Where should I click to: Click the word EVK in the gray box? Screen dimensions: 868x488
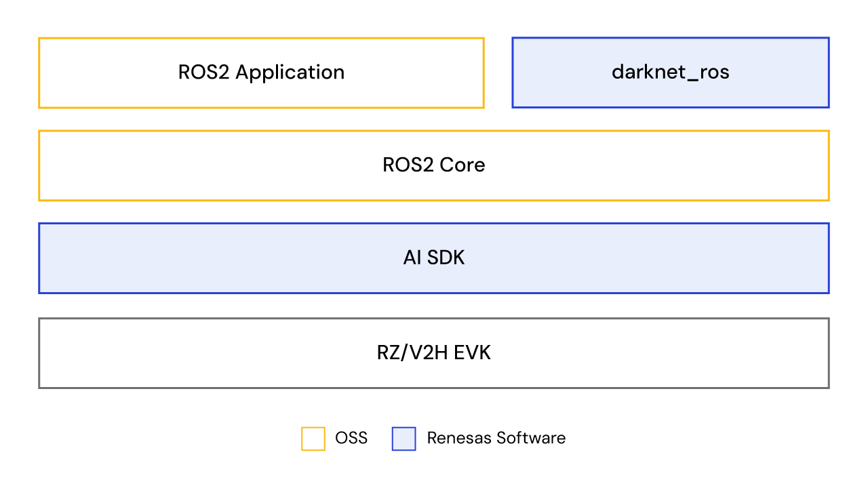pyautogui.click(x=472, y=353)
